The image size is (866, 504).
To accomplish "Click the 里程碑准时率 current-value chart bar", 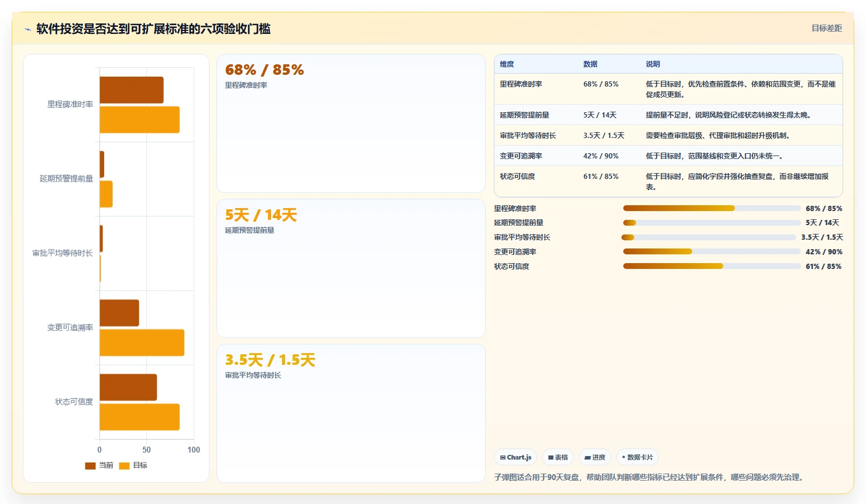I will tap(132, 90).
